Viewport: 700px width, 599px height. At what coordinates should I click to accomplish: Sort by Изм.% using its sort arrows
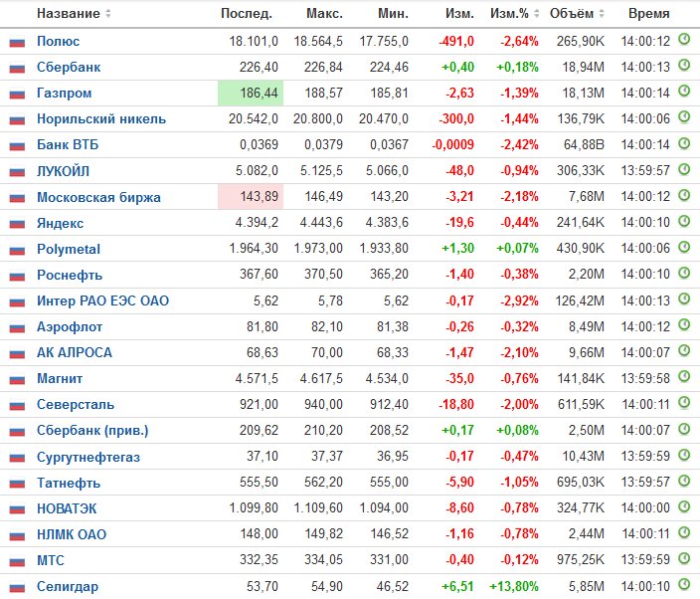tap(537, 13)
